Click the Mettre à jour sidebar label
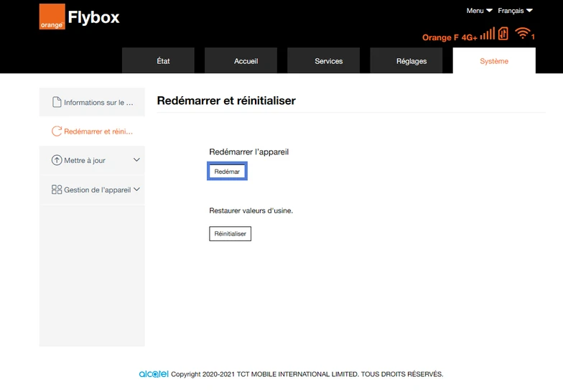 [x=85, y=161]
